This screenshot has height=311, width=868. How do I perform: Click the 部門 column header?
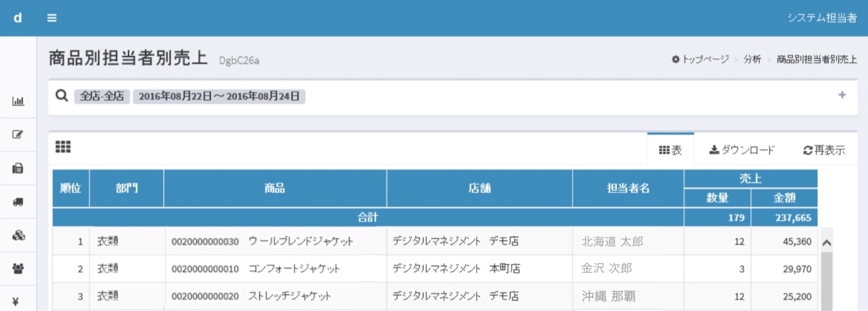click(x=126, y=188)
